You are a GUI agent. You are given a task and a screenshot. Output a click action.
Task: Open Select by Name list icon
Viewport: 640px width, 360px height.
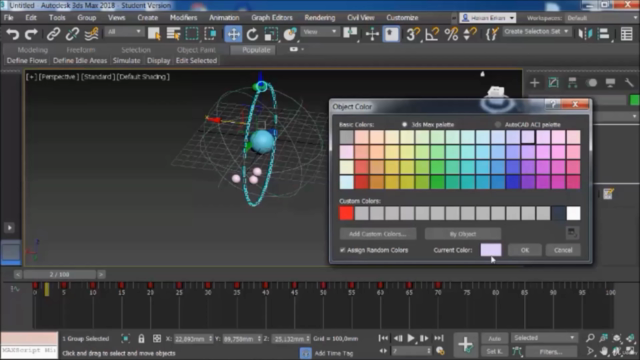173,34
